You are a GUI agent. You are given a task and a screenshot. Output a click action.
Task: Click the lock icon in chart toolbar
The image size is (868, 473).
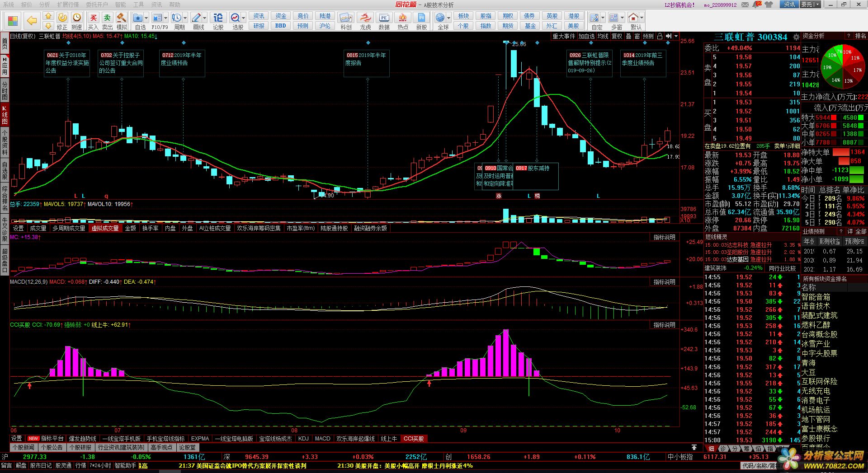(660, 36)
